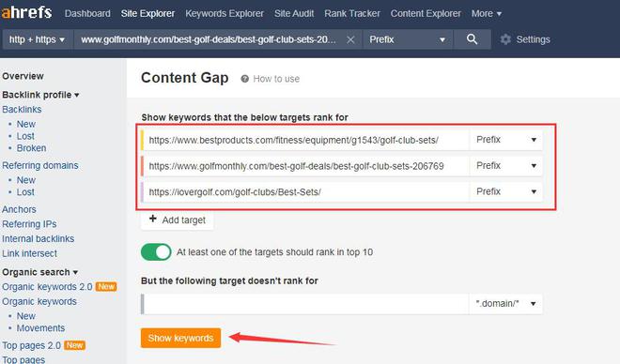Collapse the Backlink profile section

[x=40, y=95]
